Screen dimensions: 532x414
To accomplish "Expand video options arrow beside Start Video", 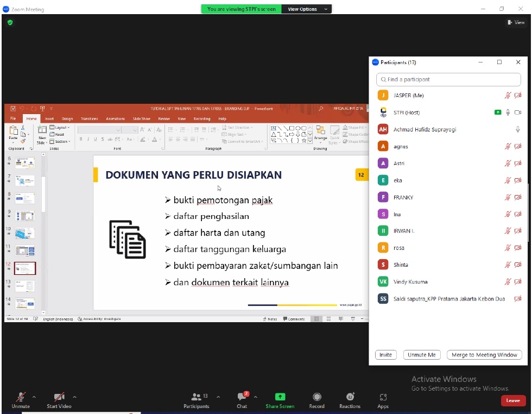I will pyautogui.click(x=75, y=397).
